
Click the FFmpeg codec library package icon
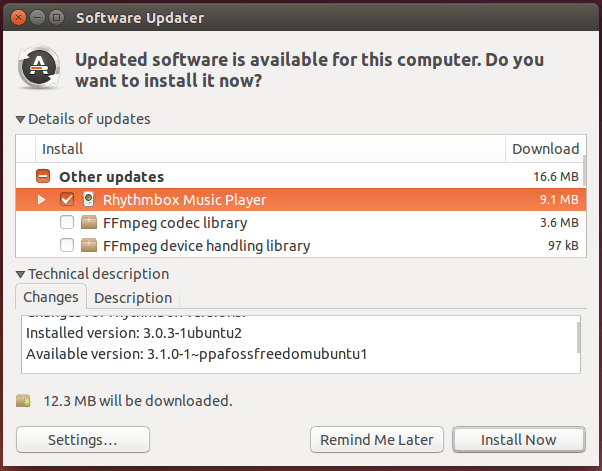89,222
